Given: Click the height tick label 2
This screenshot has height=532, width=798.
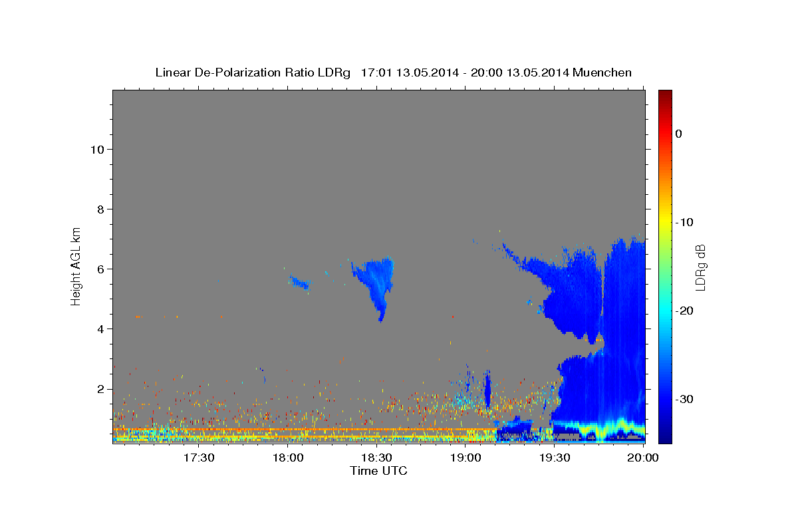Looking at the screenshot, I should [100, 388].
